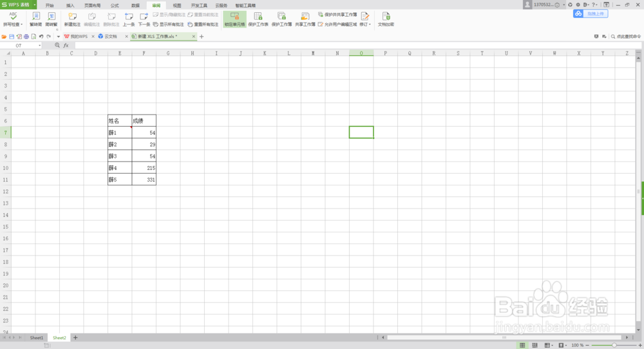Click the save icon in quick toolbar
The width and height of the screenshot is (644, 349).
pyautogui.click(x=12, y=37)
